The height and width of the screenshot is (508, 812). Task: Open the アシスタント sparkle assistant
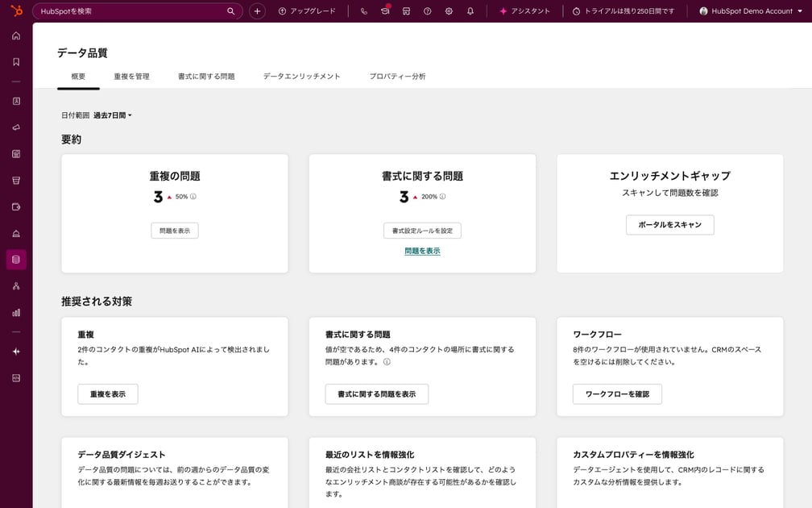523,11
